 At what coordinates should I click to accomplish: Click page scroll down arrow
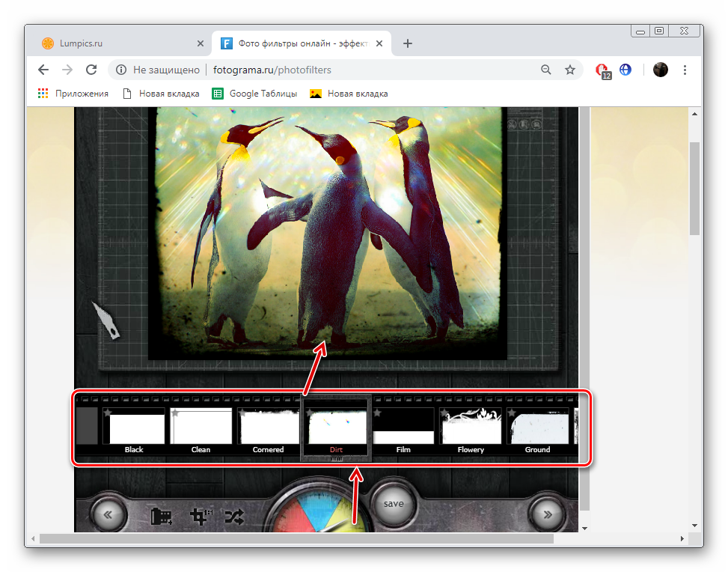(x=694, y=526)
